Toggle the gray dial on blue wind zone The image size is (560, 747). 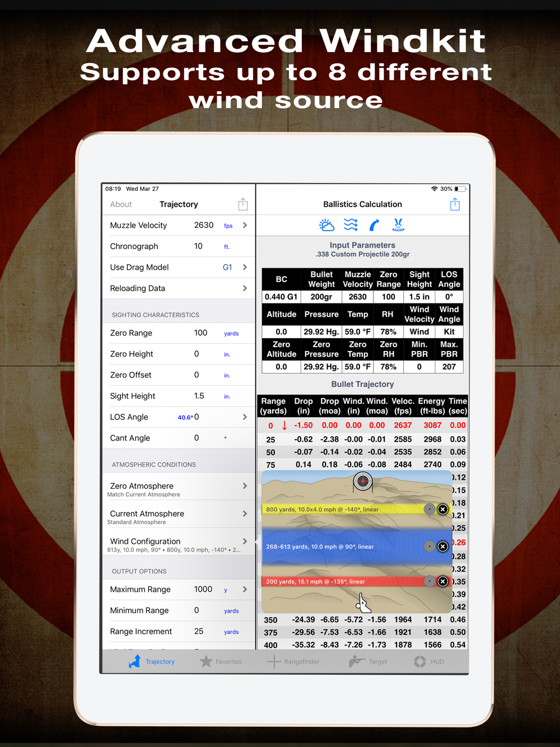(429, 546)
